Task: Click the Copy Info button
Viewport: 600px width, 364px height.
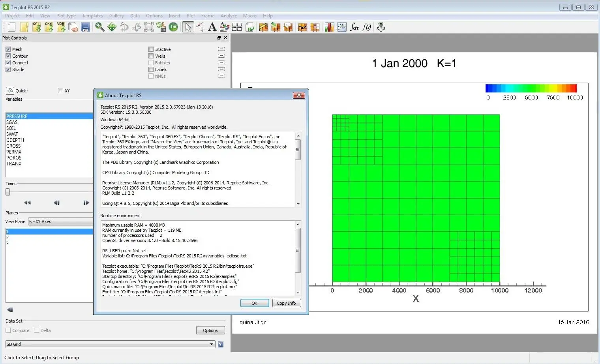Action: click(x=286, y=303)
